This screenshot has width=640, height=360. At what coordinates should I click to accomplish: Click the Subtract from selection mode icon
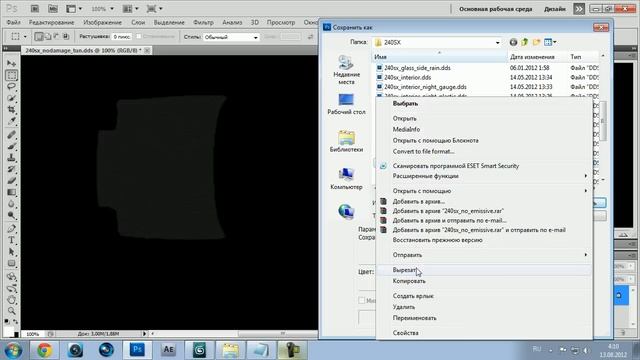57,37
